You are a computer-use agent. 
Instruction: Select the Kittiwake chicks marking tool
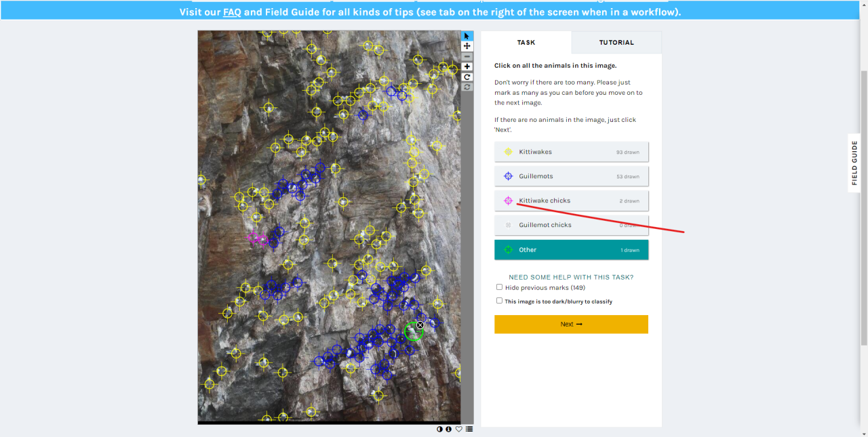[571, 201]
